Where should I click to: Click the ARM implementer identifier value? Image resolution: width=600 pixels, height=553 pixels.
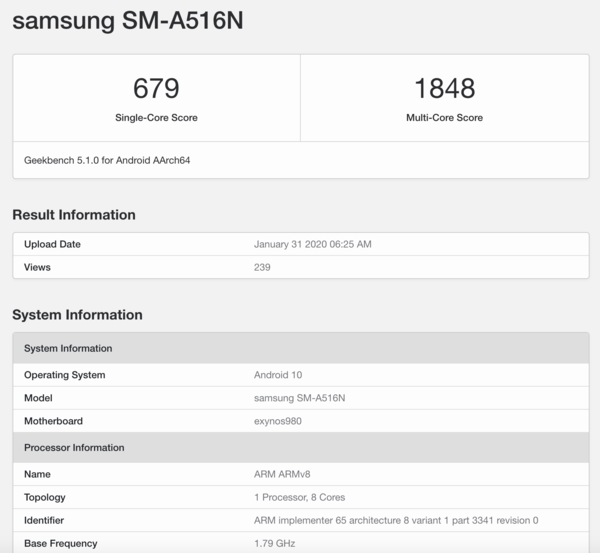point(396,520)
